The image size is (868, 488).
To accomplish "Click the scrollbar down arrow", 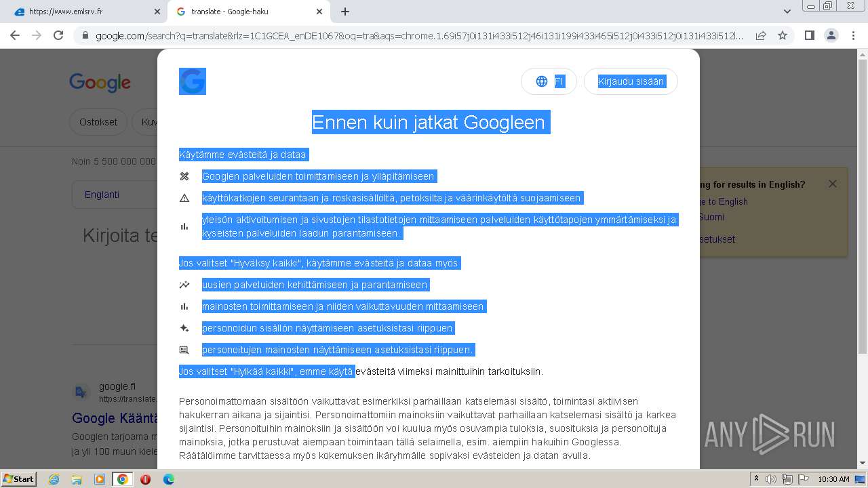I will pyautogui.click(x=862, y=464).
